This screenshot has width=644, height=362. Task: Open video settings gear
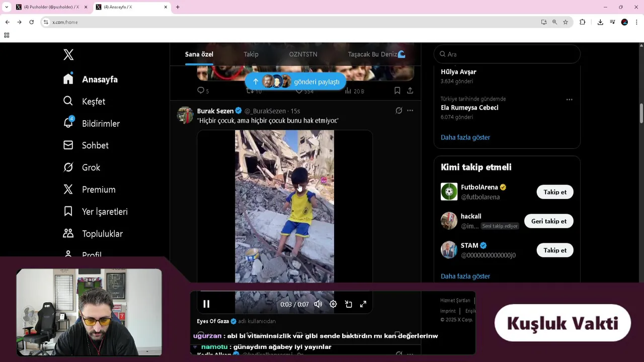click(x=333, y=304)
